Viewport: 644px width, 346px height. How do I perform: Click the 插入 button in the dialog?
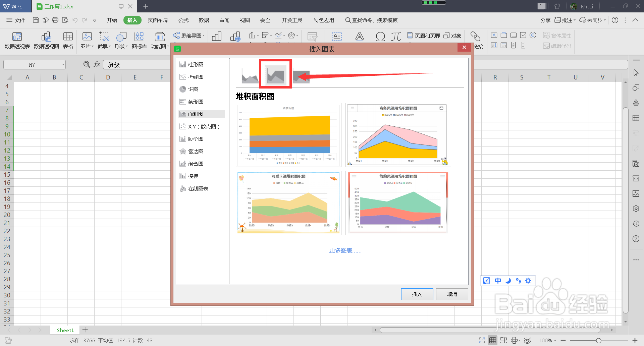[x=417, y=294]
